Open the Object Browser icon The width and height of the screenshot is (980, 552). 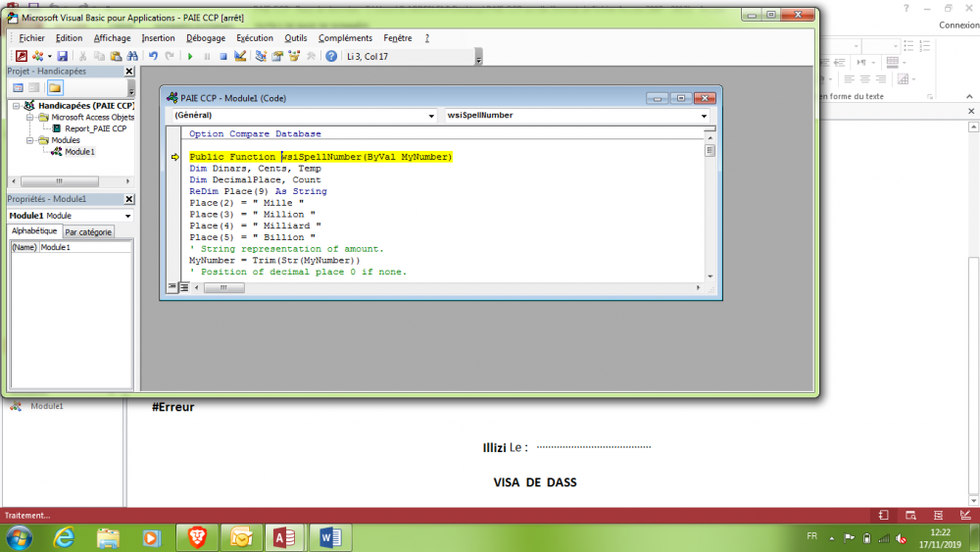pyautogui.click(x=294, y=56)
